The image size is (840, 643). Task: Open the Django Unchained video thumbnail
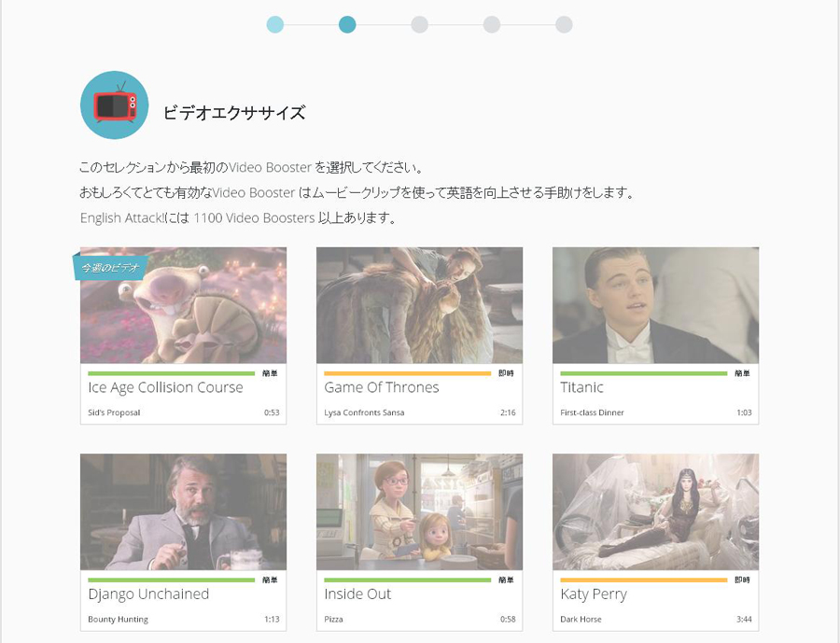[183, 511]
